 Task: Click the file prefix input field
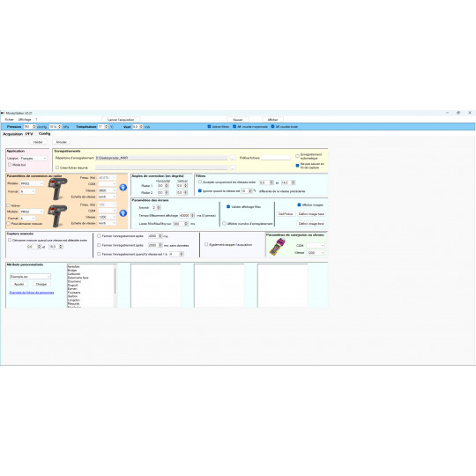[276, 158]
